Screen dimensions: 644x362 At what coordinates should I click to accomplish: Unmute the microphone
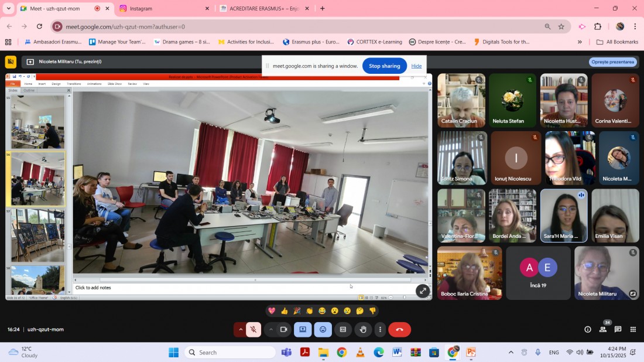pos(254,330)
